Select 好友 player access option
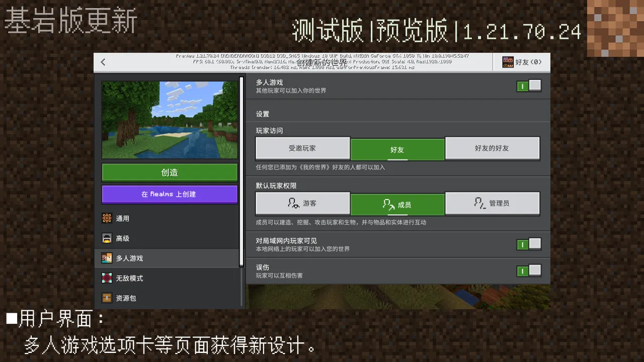644x362 pixels. 397,149
